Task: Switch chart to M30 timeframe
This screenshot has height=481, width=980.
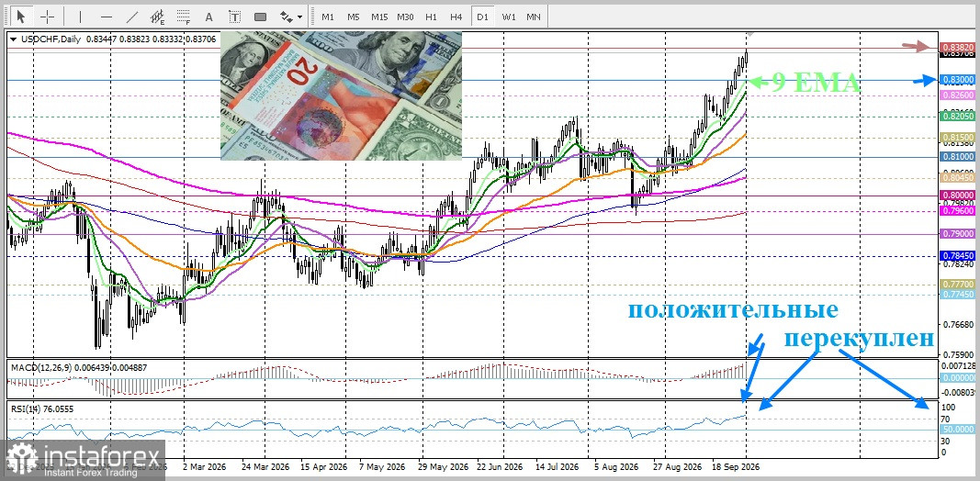Action: (x=405, y=17)
